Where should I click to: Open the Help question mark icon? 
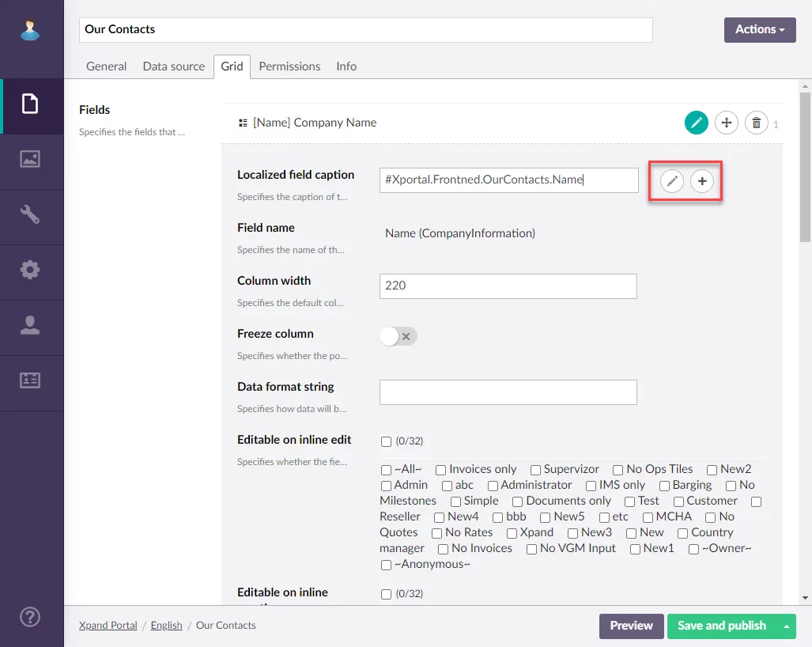[30, 617]
